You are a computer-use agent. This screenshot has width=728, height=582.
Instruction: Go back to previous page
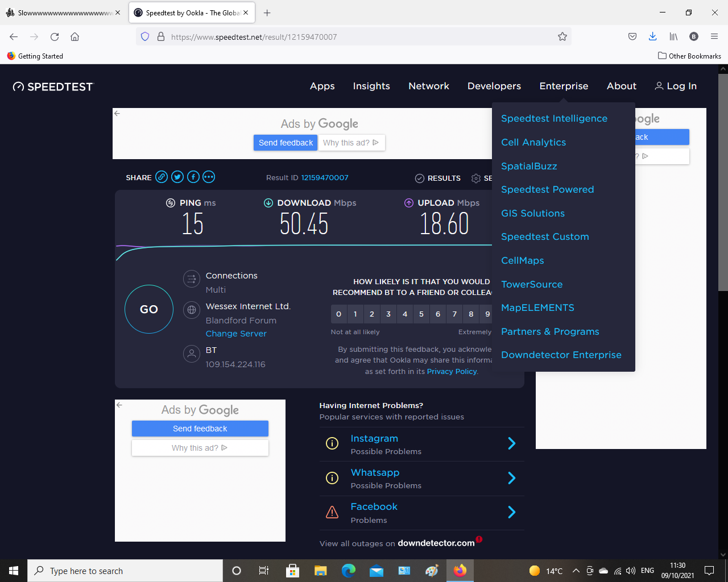[x=14, y=37]
